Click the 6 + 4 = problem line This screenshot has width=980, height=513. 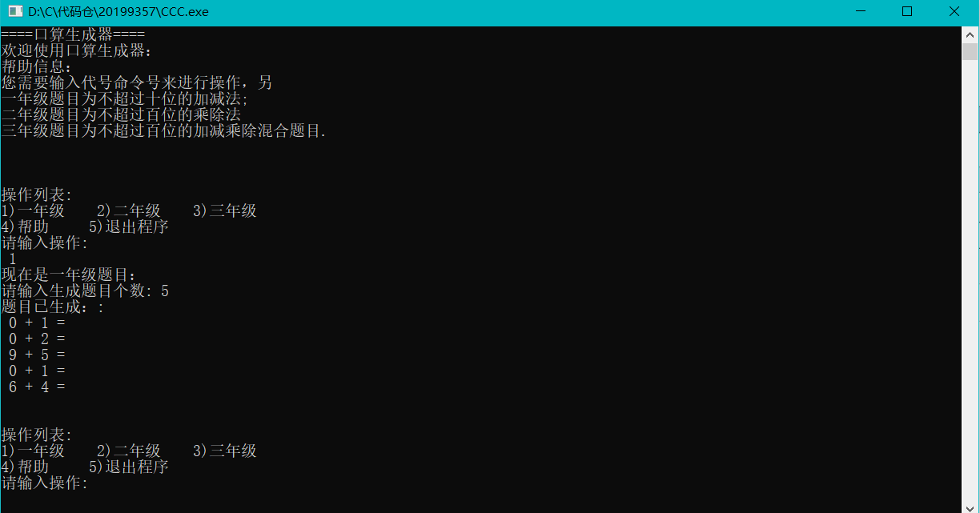tap(37, 387)
